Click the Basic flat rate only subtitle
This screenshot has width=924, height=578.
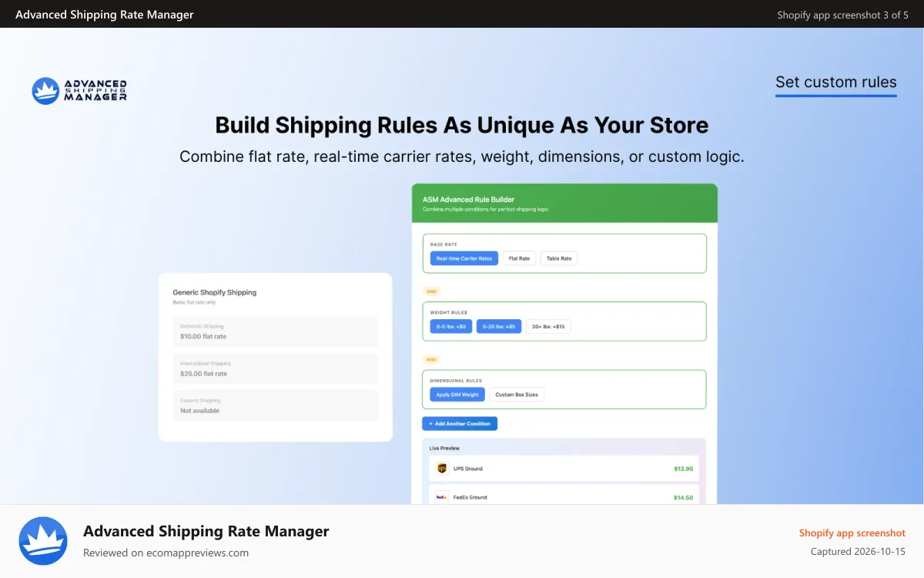194,302
